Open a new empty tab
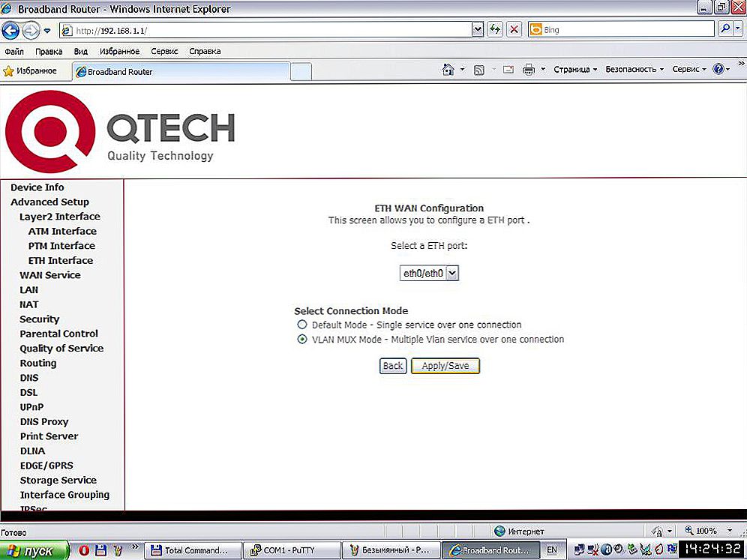 [301, 73]
